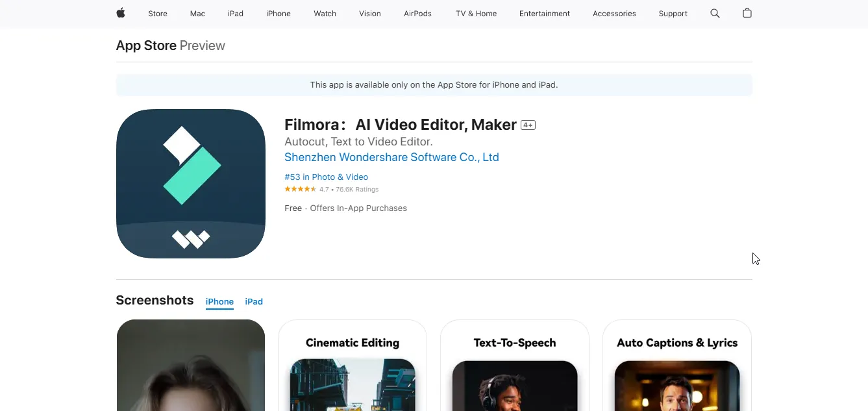Viewport: 868px width, 411px height.
Task: Open the Text-To-Speech screenshot
Action: 515,364
